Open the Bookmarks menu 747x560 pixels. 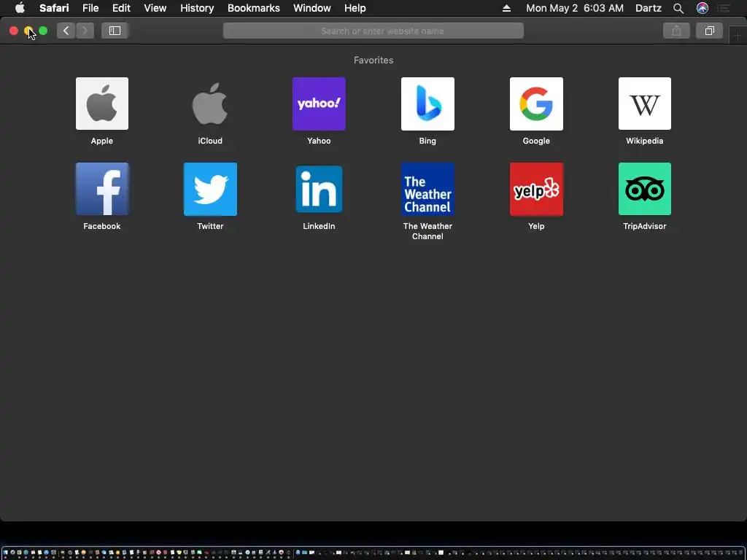(253, 8)
